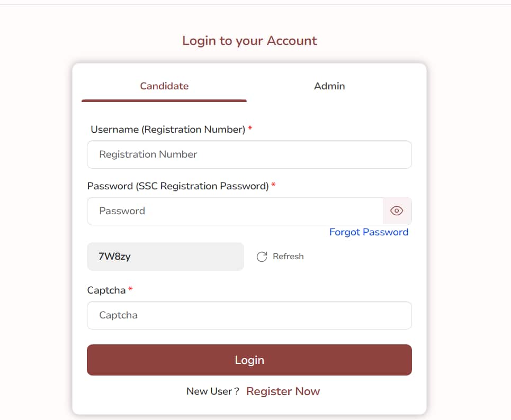Follow the Register Now link
The width and height of the screenshot is (511, 420).
[283, 391]
